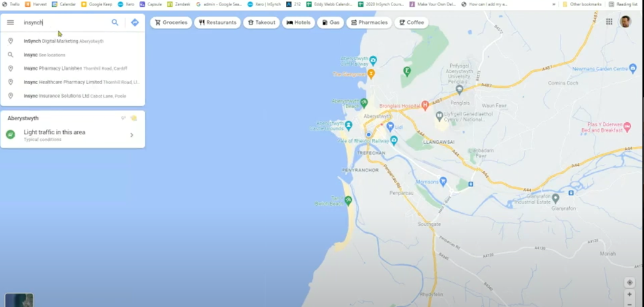
Task: Select the Morrisons shopping pin on the map
Action: click(x=443, y=182)
